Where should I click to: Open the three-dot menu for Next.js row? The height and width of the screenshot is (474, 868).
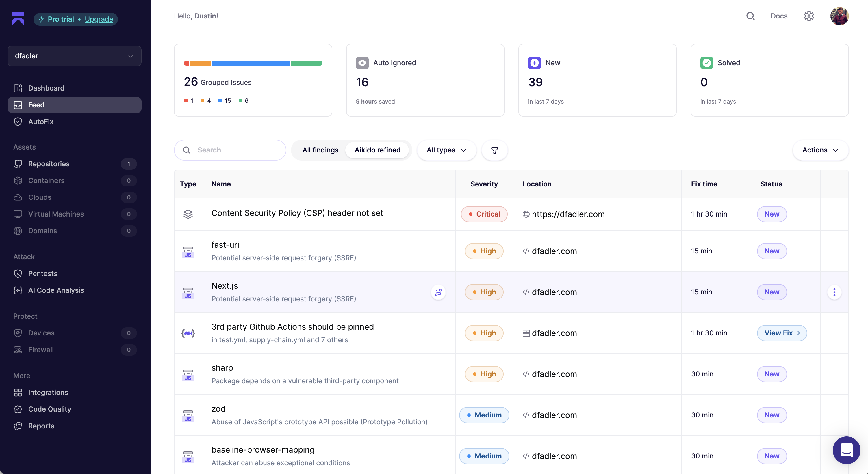pos(834,292)
